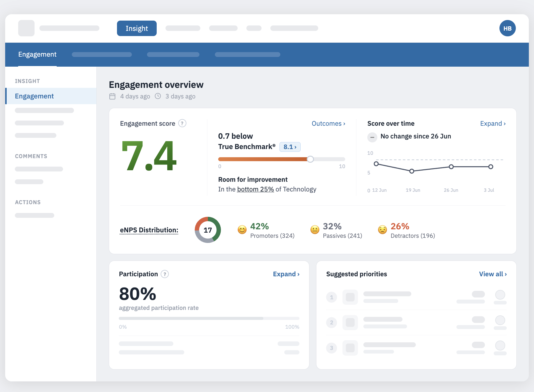Click the app logo placeholder at top left
The height and width of the screenshot is (392, 534).
(x=26, y=28)
